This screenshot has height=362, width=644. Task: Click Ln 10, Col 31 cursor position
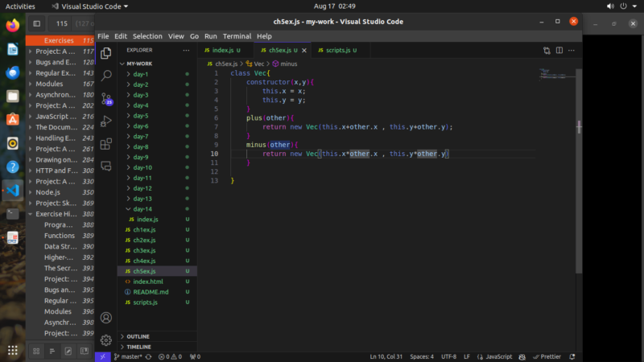386,356
